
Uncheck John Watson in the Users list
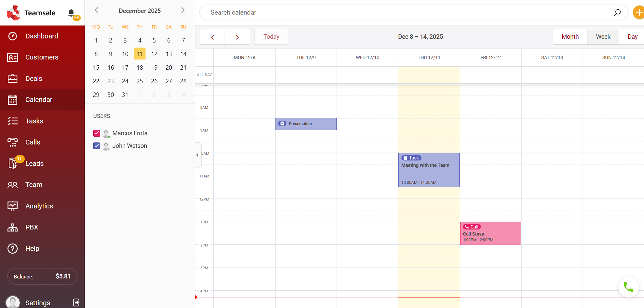tap(97, 146)
